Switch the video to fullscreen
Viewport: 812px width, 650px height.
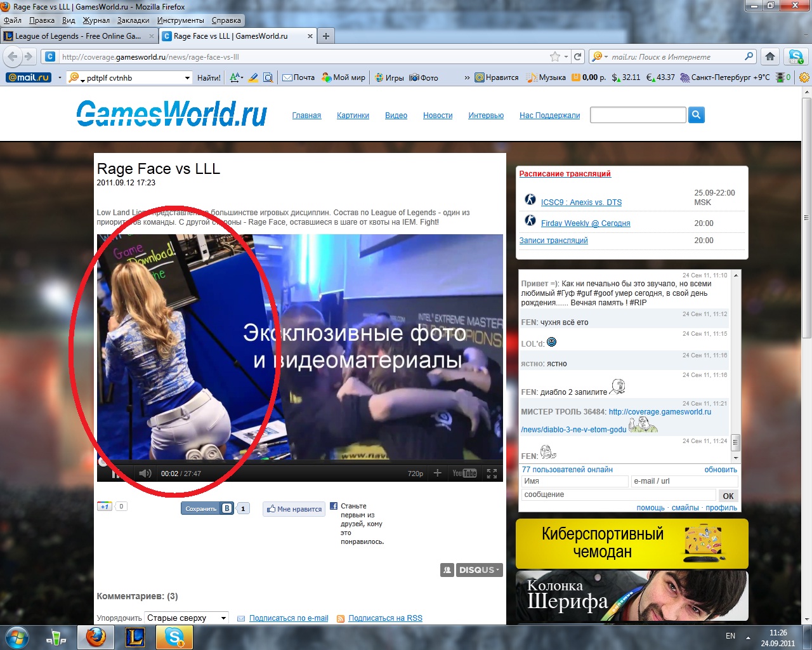[x=492, y=474]
